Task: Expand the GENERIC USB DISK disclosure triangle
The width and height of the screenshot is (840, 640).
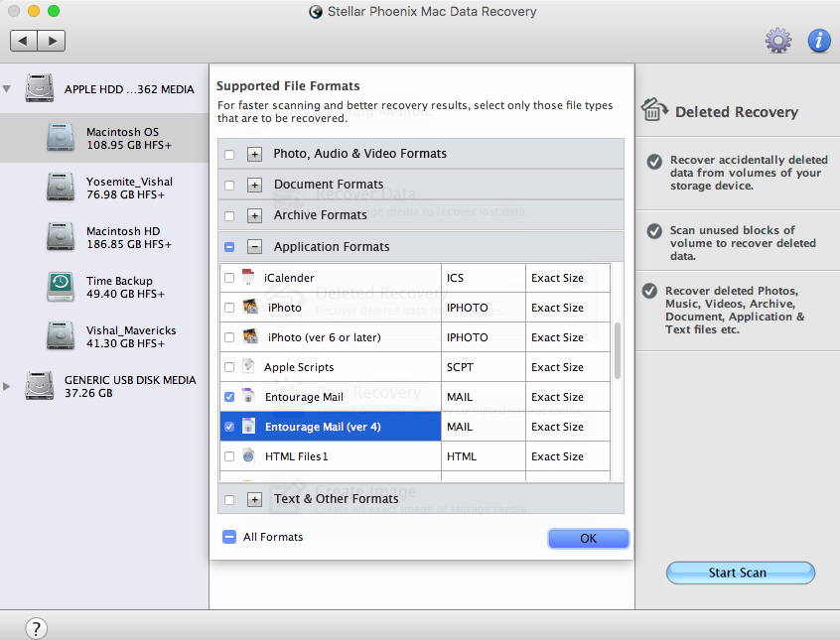Action: 6,386
